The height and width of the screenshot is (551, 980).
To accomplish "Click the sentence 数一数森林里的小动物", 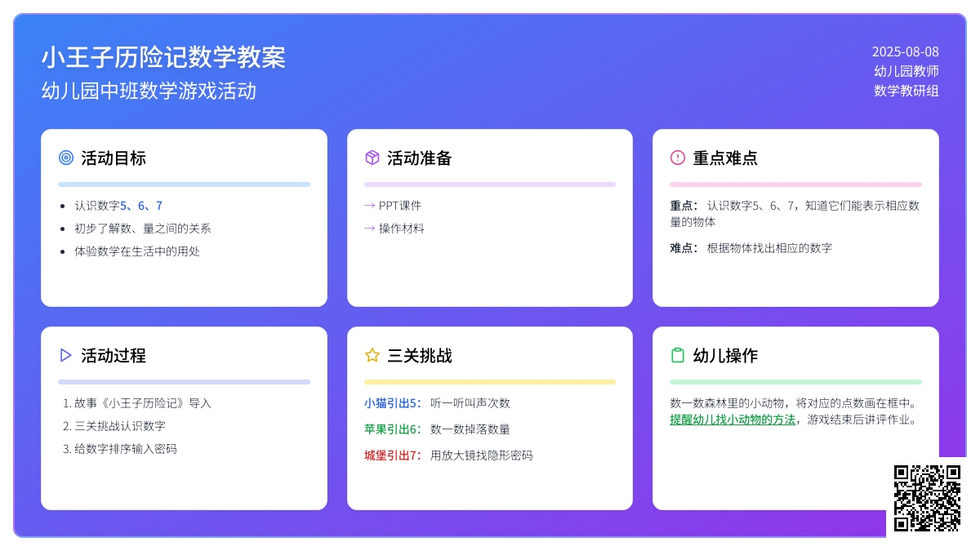I will [x=727, y=403].
